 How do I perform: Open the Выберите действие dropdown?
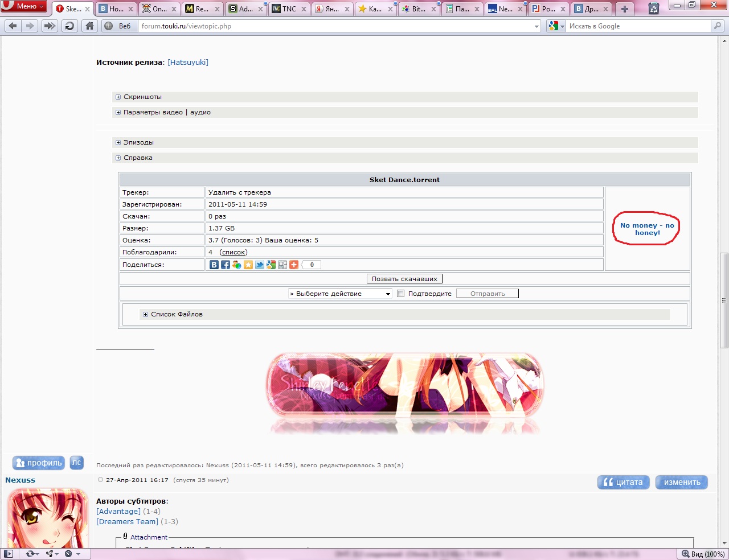pyautogui.click(x=340, y=294)
